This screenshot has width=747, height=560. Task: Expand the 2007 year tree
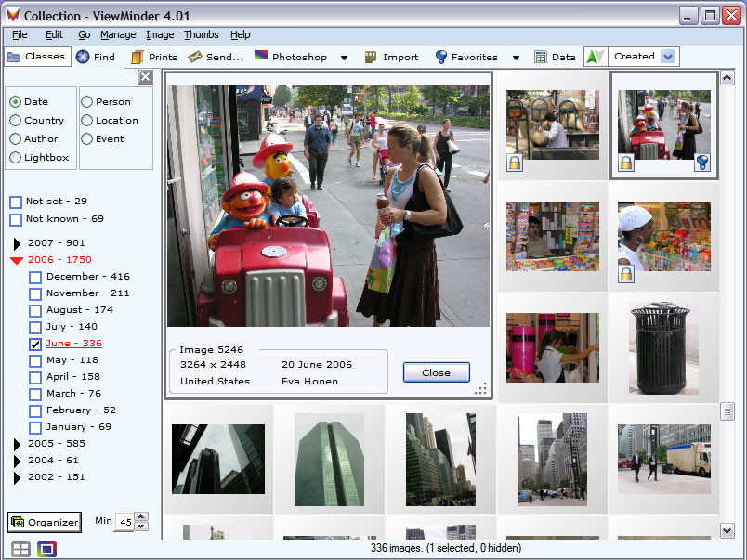point(17,244)
